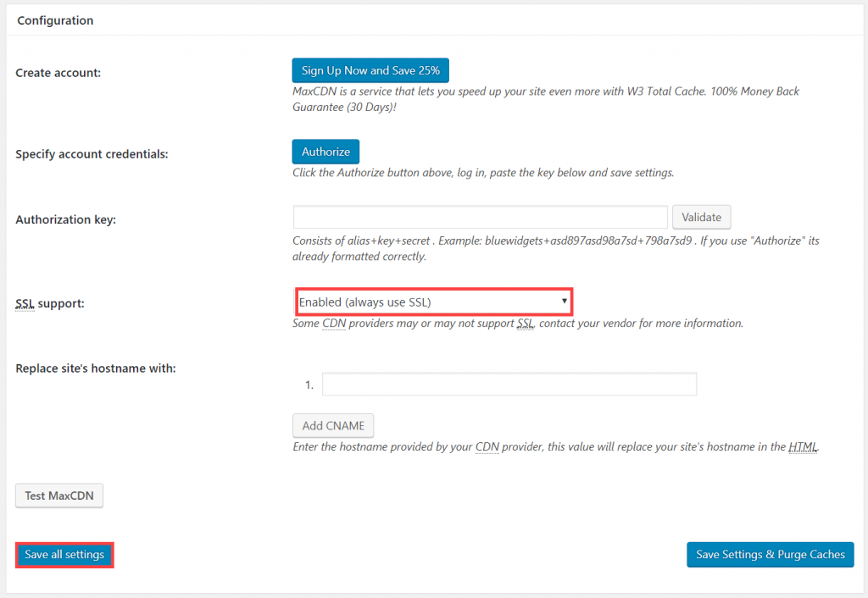Select a different SSL support option
This screenshot has width=868, height=598.
pyautogui.click(x=433, y=301)
